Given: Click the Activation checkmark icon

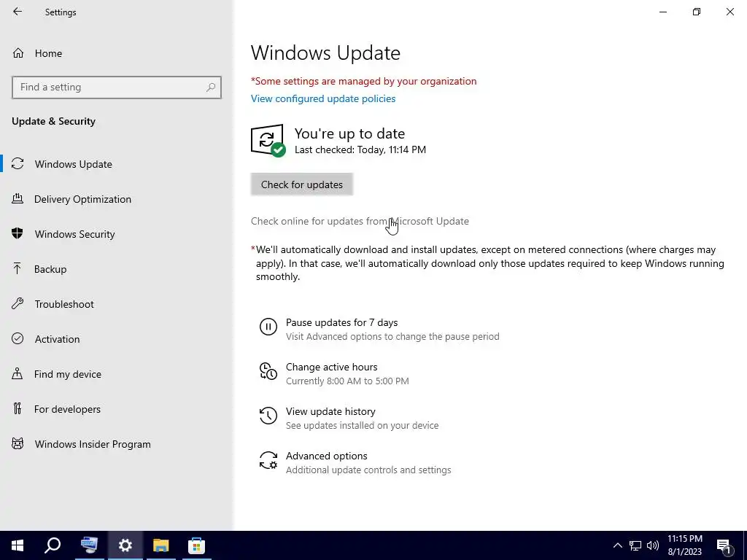Looking at the screenshot, I should [18, 338].
